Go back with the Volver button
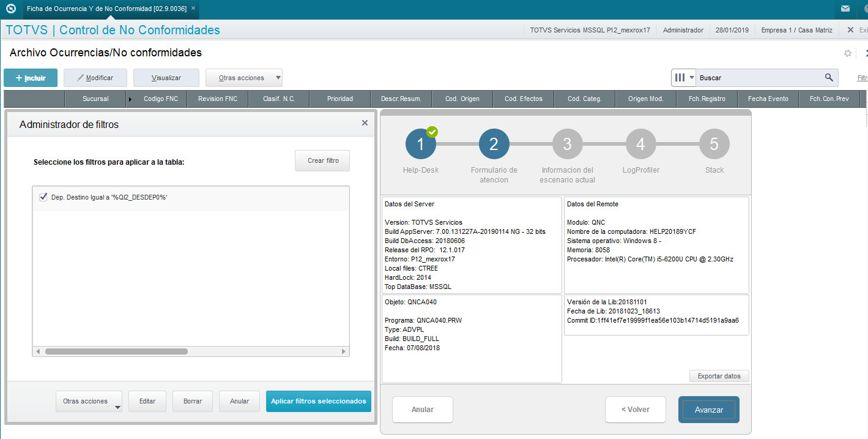 click(x=636, y=410)
